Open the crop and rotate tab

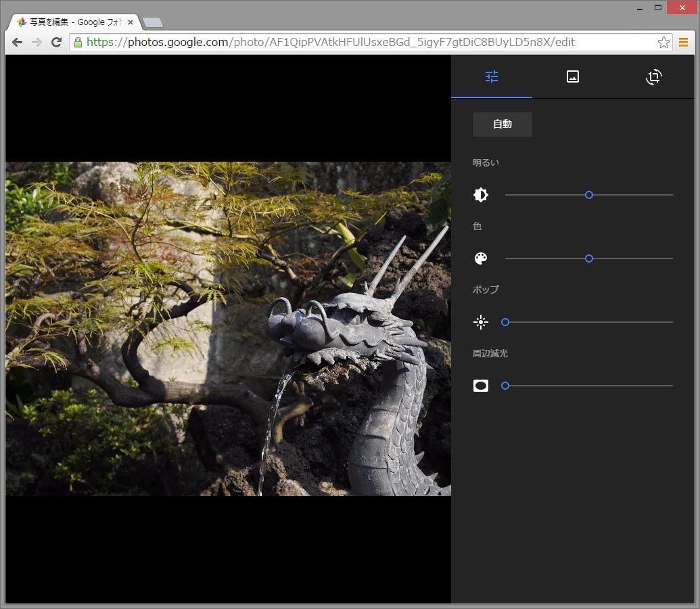point(654,76)
